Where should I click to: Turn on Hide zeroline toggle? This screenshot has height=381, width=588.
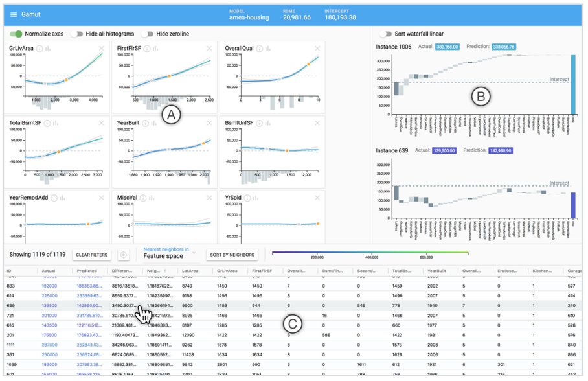(x=148, y=34)
